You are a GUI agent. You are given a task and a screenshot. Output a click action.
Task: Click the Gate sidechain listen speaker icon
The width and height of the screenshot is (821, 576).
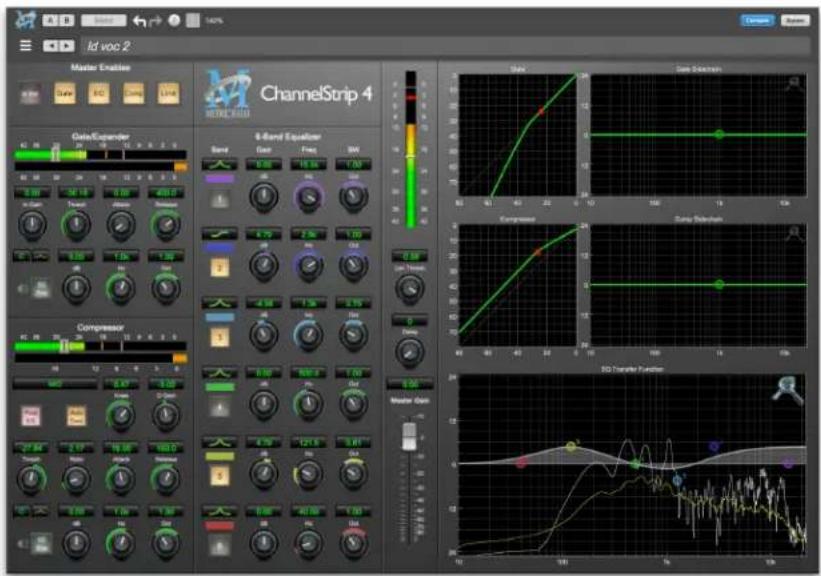(x=23, y=289)
